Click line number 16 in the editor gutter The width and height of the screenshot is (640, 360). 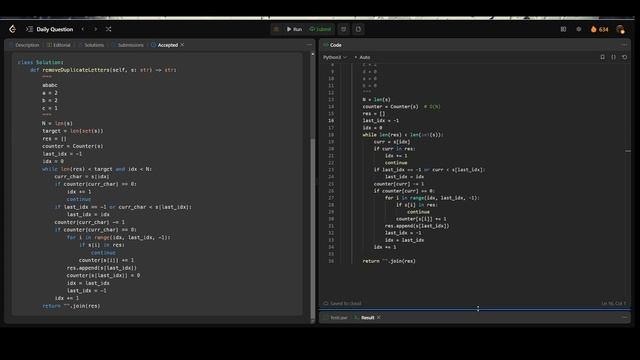click(331, 121)
